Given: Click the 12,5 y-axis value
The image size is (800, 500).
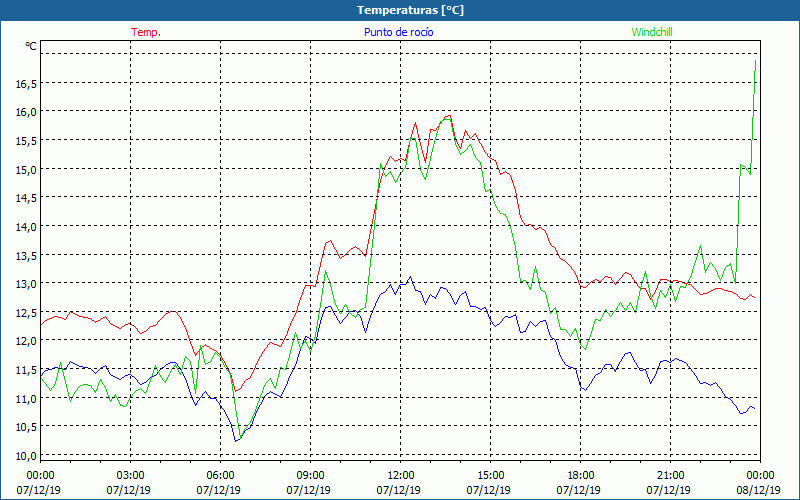Looking at the screenshot, I should pos(26,313).
